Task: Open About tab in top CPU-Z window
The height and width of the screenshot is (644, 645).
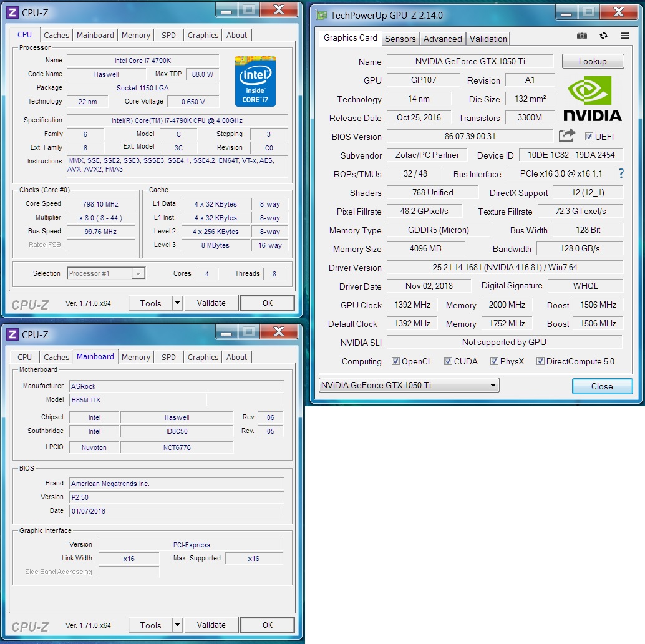Action: 236,36
